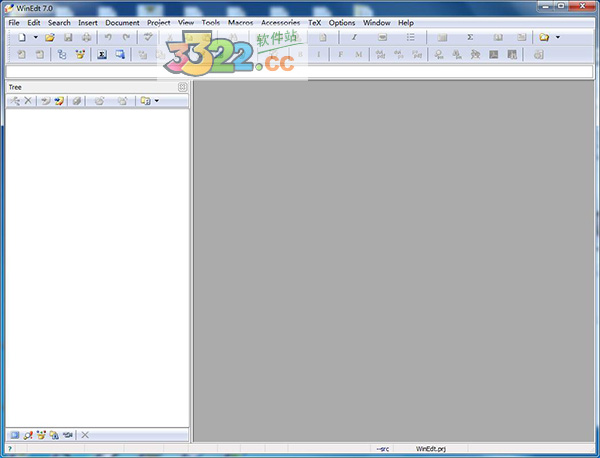Open the Edit menu

point(34,23)
